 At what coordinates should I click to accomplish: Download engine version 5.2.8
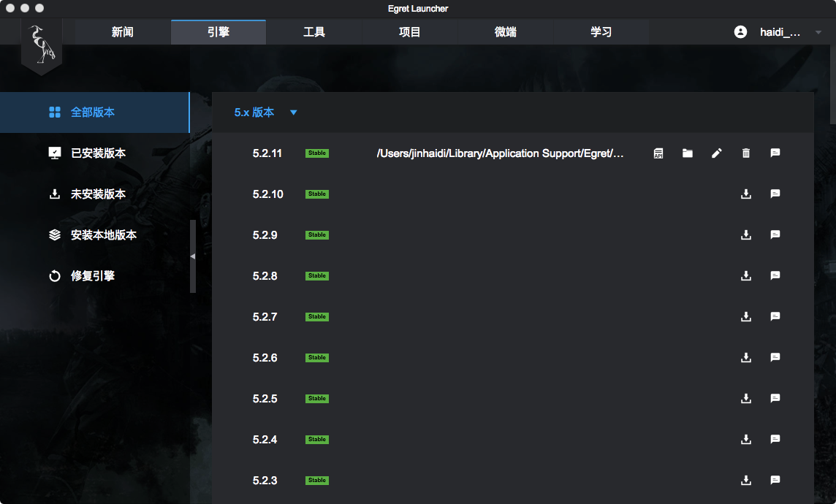(x=746, y=276)
